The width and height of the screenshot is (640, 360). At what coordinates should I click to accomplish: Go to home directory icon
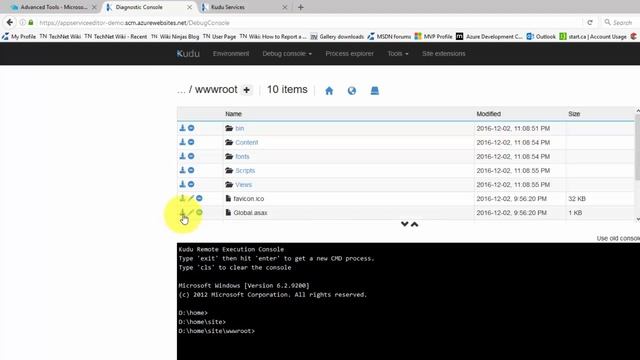click(329, 91)
